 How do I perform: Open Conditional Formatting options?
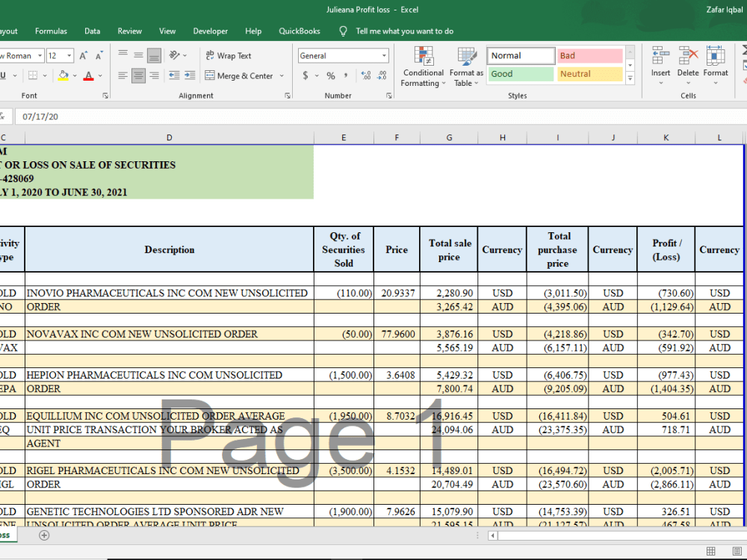coord(423,67)
